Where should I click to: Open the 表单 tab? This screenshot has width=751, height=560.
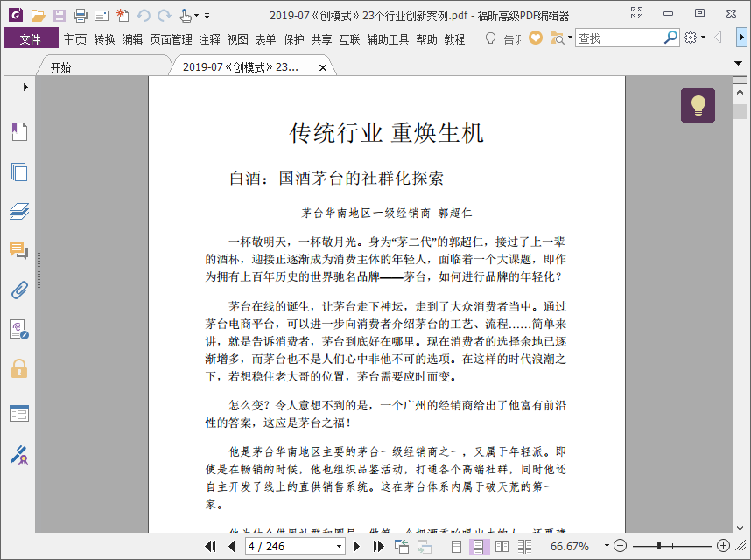tap(265, 39)
